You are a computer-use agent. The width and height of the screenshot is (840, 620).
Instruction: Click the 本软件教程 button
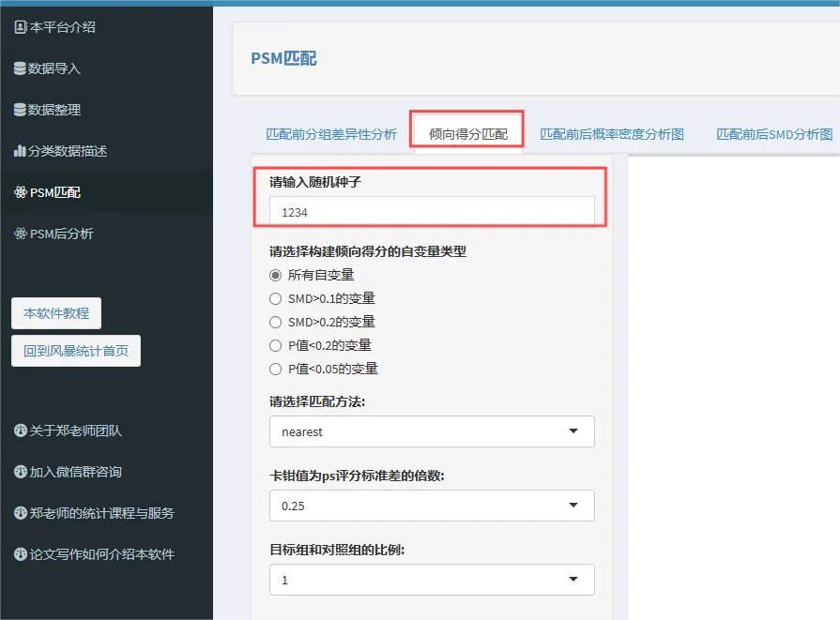click(56, 313)
